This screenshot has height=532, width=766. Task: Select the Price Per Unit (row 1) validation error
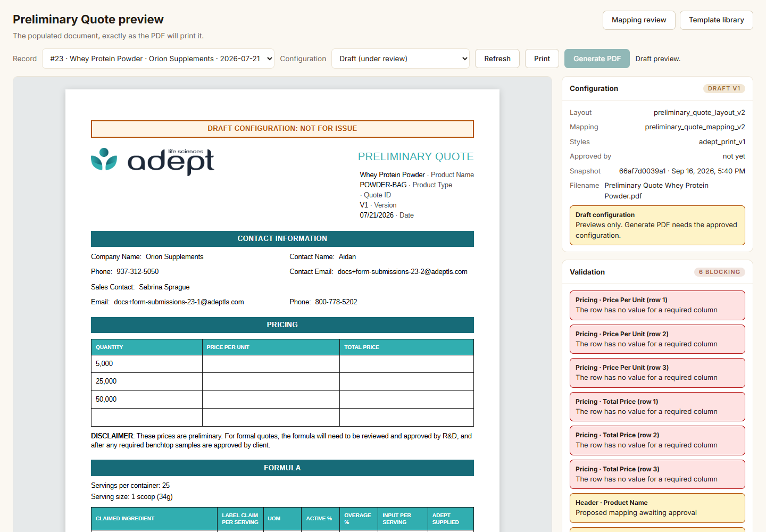(x=657, y=305)
